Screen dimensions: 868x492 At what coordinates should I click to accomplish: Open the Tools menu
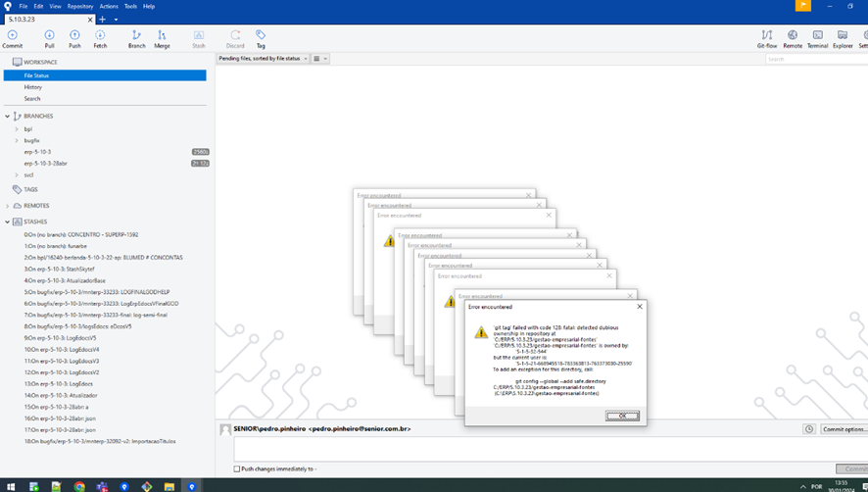tap(130, 6)
